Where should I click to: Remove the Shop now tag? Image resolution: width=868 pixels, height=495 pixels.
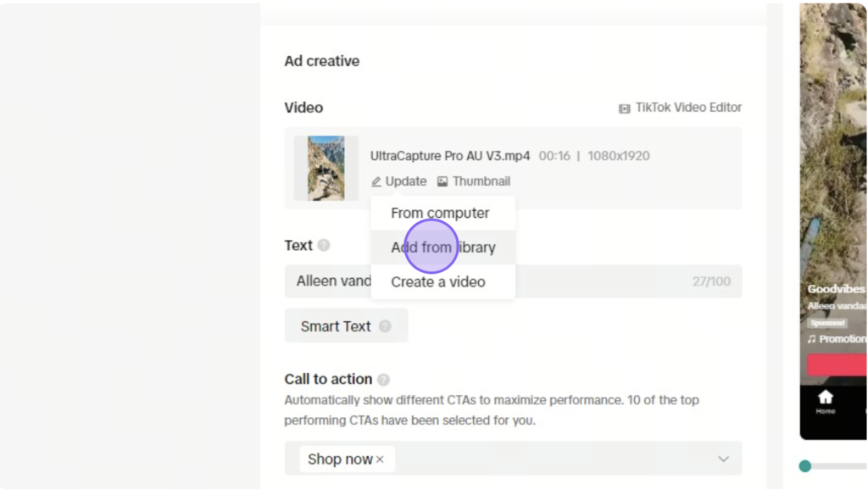click(380, 459)
